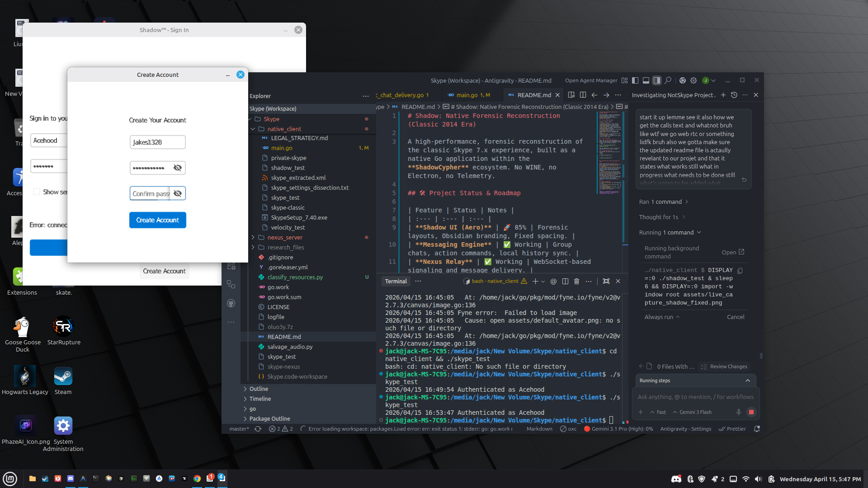Split the terminal panel
Screen dimensions: 868x488
565,281
